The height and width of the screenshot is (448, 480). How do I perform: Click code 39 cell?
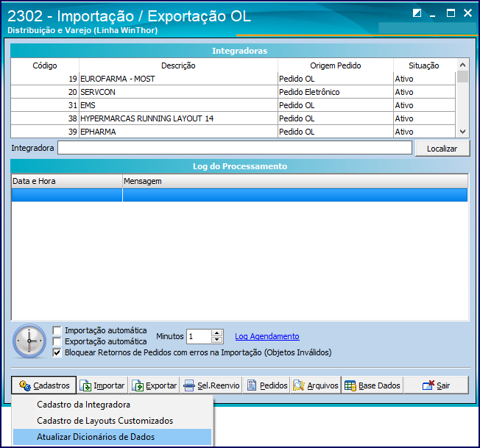tap(45, 132)
